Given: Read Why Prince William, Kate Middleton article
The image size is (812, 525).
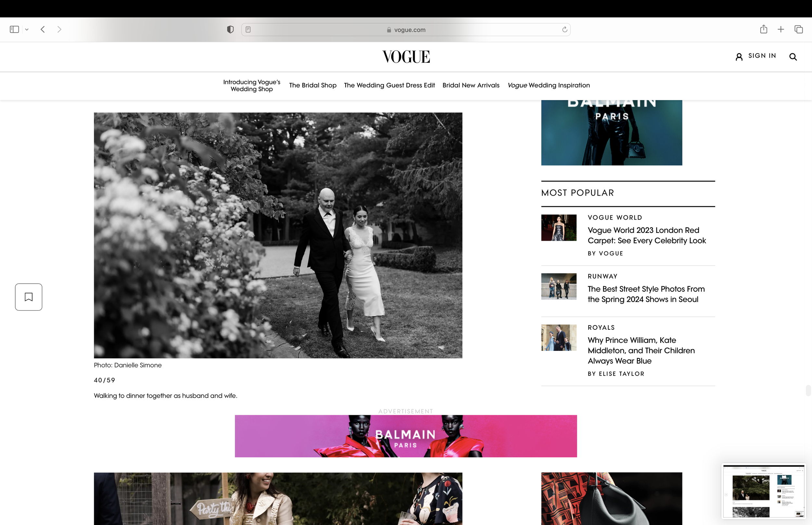Looking at the screenshot, I should click(641, 351).
